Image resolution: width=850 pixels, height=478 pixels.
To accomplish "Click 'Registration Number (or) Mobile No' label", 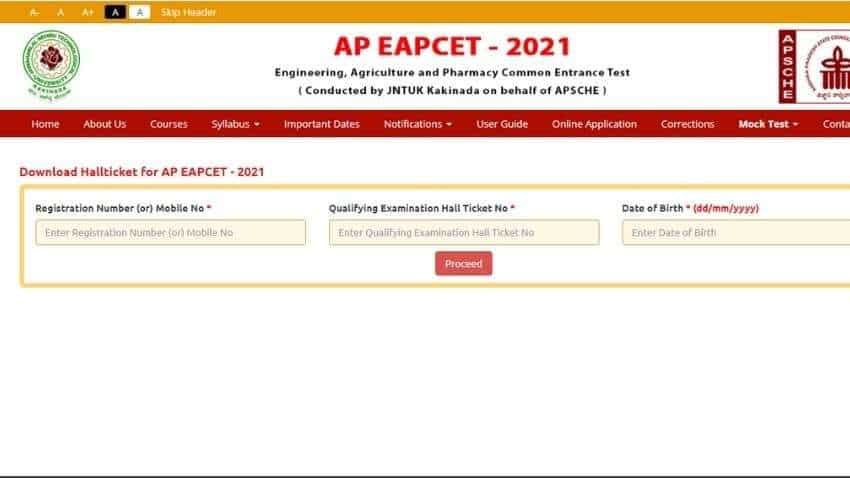I will (120, 208).
